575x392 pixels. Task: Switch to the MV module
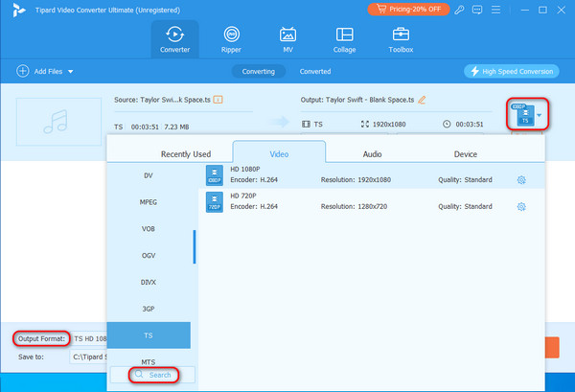[287, 39]
